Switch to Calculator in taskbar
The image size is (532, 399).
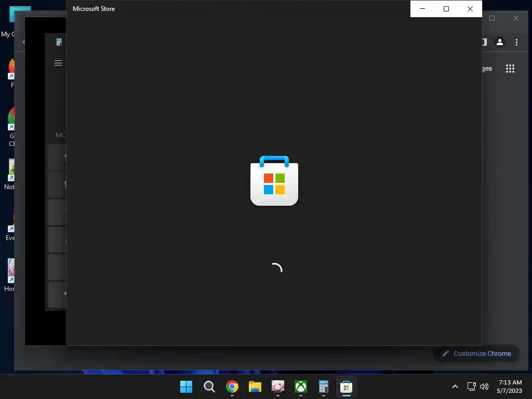click(323, 387)
